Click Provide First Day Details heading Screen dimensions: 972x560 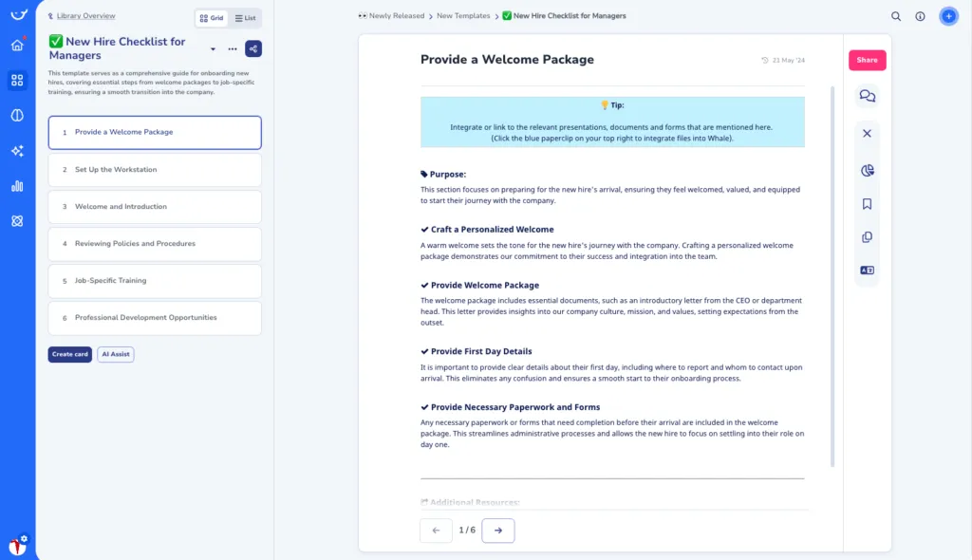[x=477, y=351]
